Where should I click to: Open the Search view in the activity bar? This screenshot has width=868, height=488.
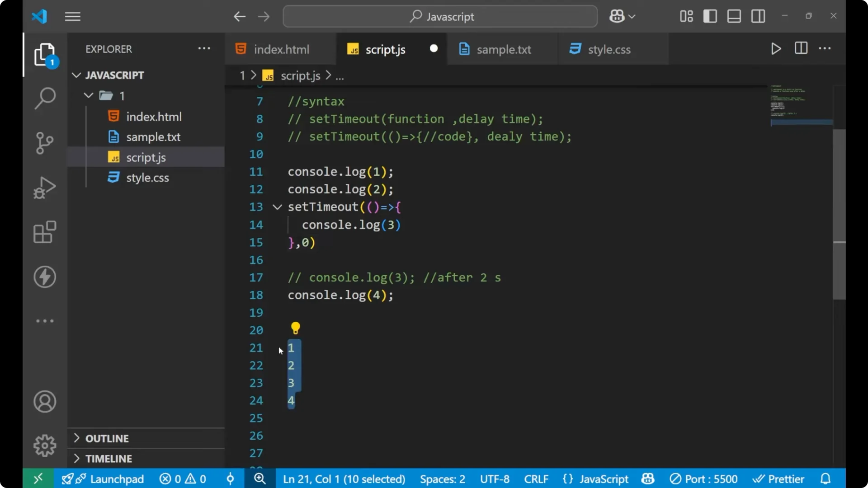[x=44, y=98]
